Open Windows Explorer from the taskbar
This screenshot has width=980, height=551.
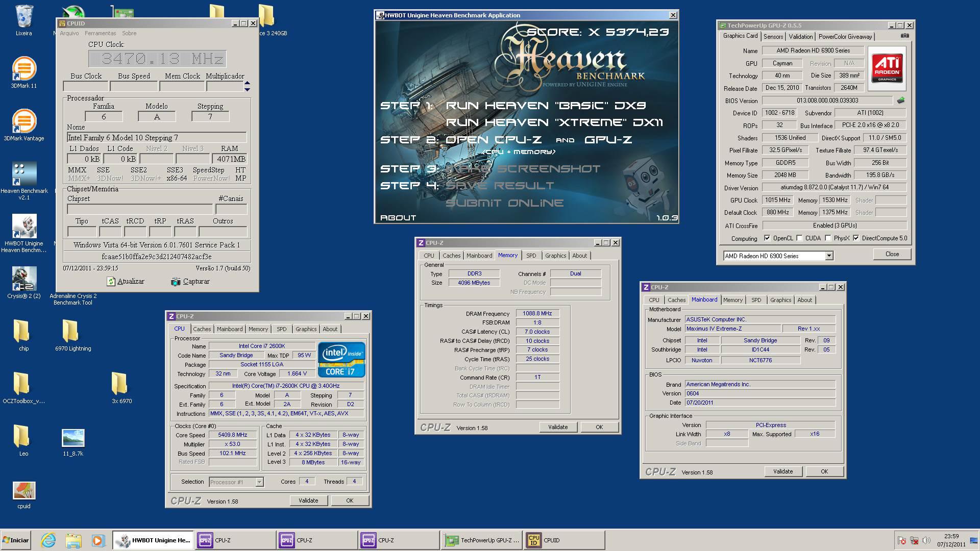coord(73,540)
